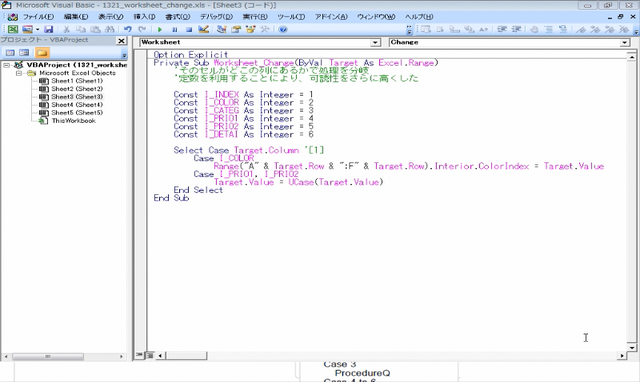Collapse the VBAProject tree node
The height and width of the screenshot is (382, 640).
coord(7,65)
